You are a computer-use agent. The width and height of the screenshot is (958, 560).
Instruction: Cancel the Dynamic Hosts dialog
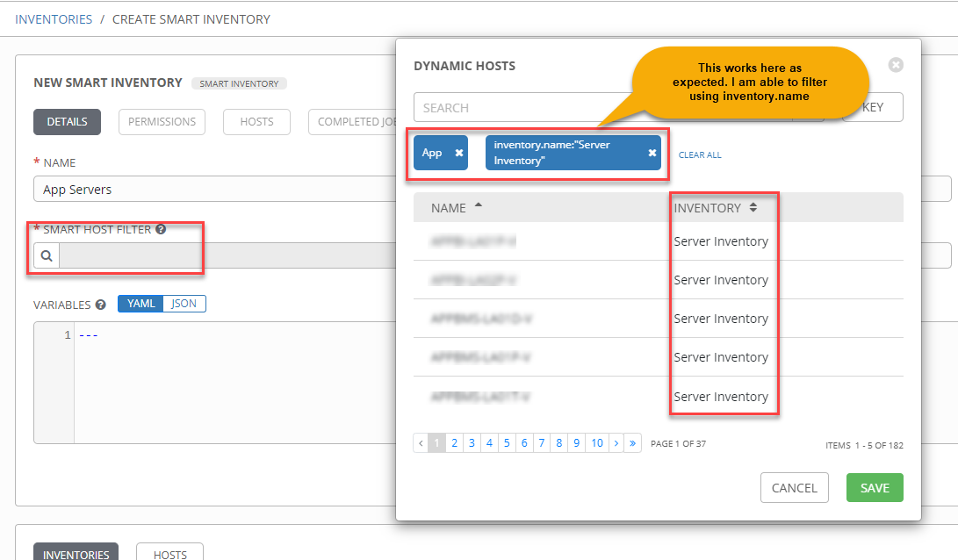(x=795, y=488)
